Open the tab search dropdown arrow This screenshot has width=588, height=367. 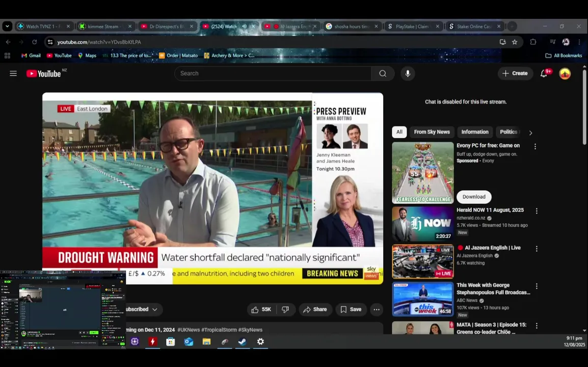[x=7, y=27]
